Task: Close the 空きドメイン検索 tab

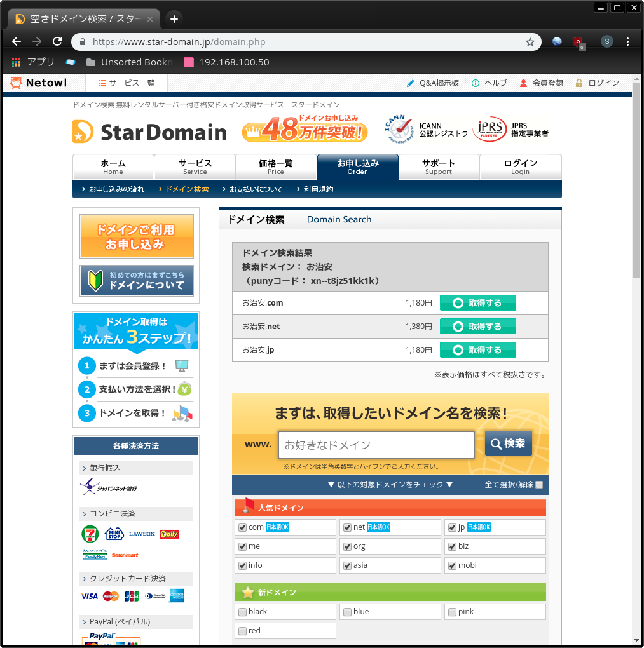Action: tap(150, 19)
